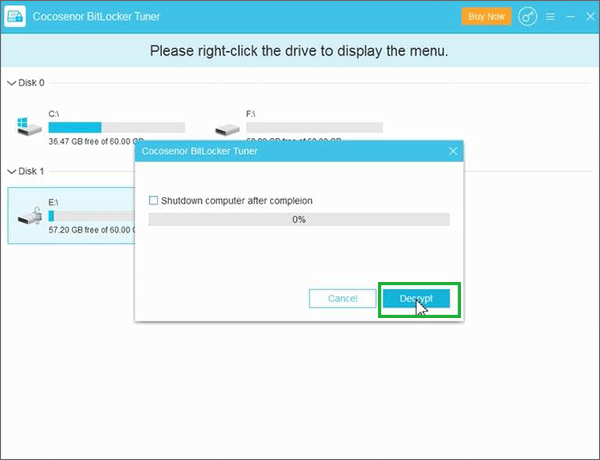The height and width of the screenshot is (460, 600).
Task: Select the locked E:\ drive icon
Action: coord(30,215)
